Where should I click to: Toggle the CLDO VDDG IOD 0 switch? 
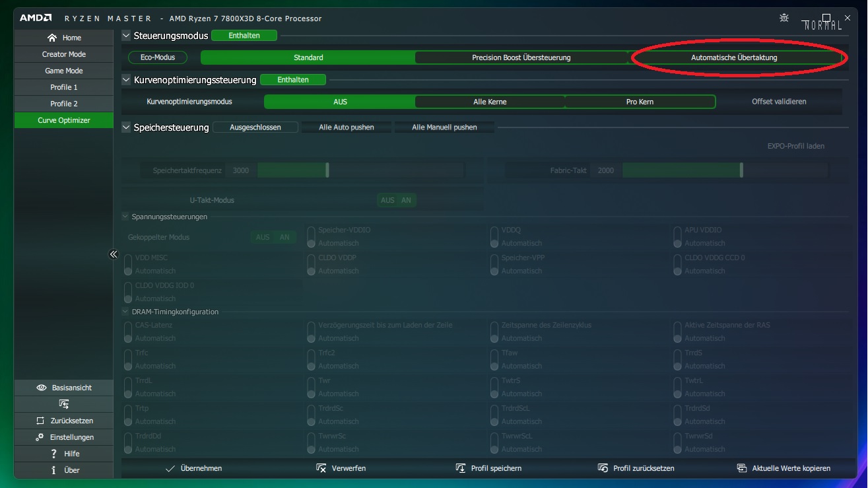point(128,292)
